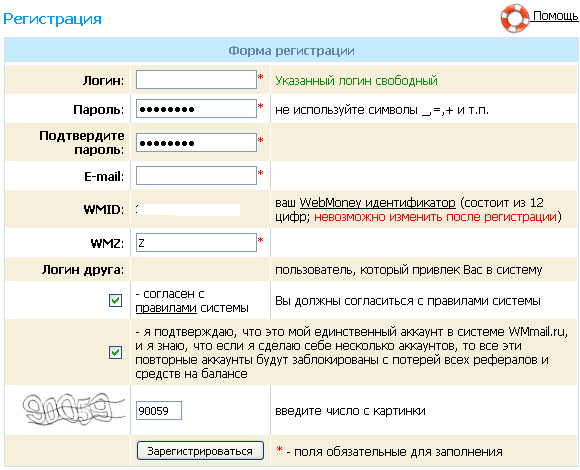Click the 'Логин друга:' label
This screenshot has width=580, height=470.
(x=83, y=270)
